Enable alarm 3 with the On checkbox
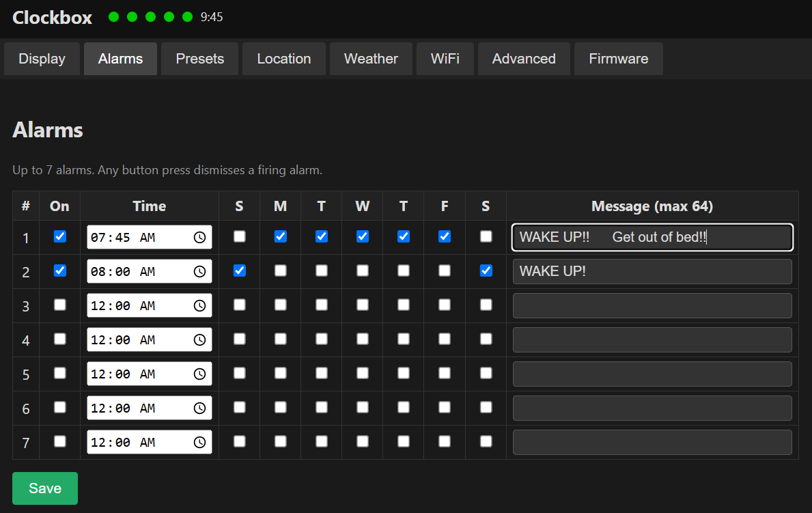 (x=60, y=305)
